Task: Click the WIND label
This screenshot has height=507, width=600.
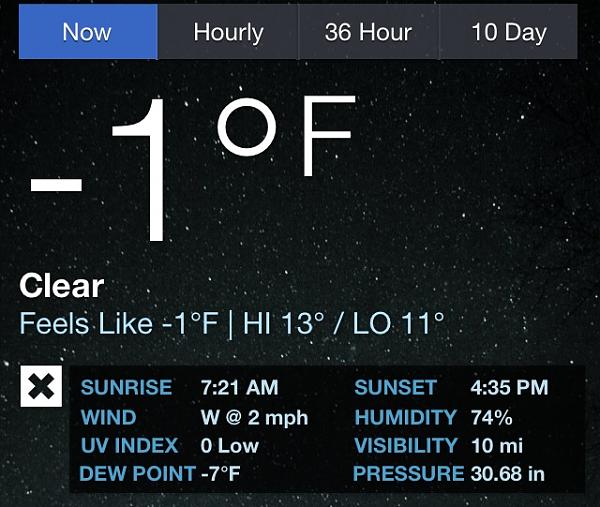Action: coord(108,417)
